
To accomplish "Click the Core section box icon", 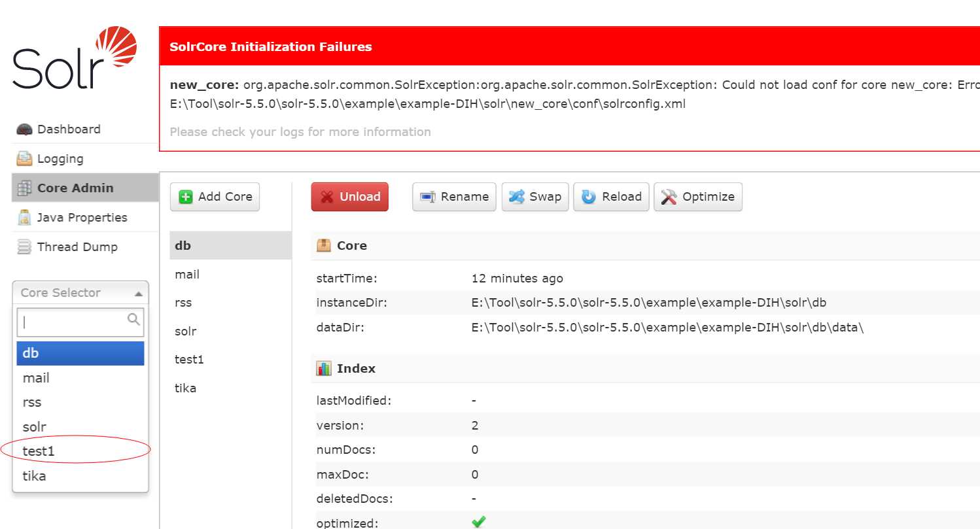I will click(324, 245).
